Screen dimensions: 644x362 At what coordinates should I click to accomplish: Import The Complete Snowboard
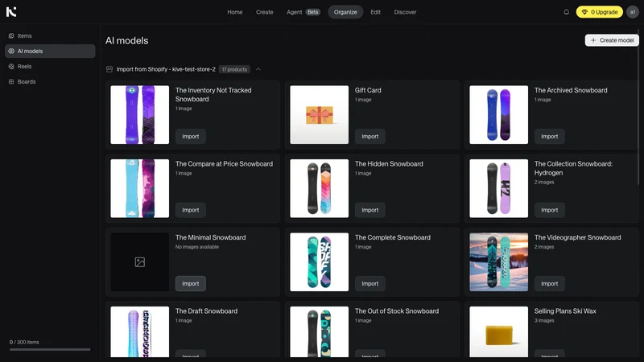point(370,284)
